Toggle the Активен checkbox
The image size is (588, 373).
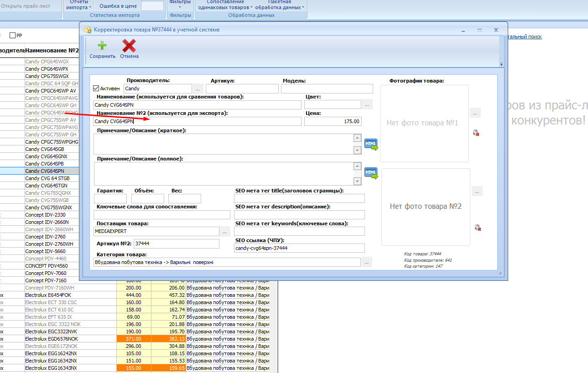point(96,88)
